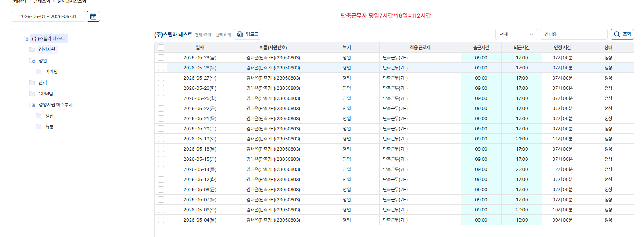Click the 09시 00분 인정 시간 cell
This screenshot has width=644, height=237.
coord(562,220)
